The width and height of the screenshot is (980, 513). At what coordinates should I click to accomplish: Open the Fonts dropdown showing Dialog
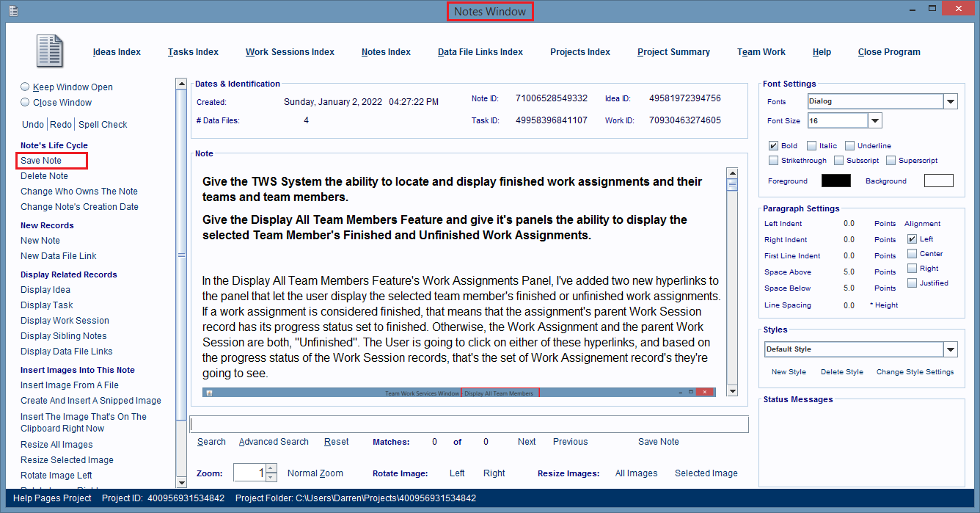tap(951, 101)
